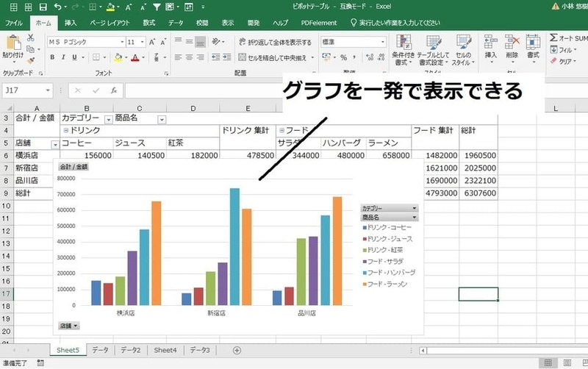
Task: Open chart's 店舗 field button
Action: point(68,326)
